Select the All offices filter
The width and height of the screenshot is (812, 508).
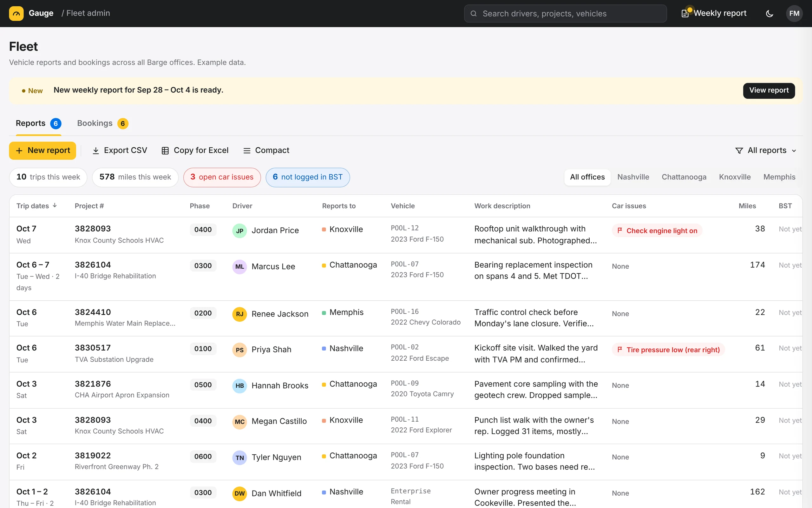click(587, 177)
